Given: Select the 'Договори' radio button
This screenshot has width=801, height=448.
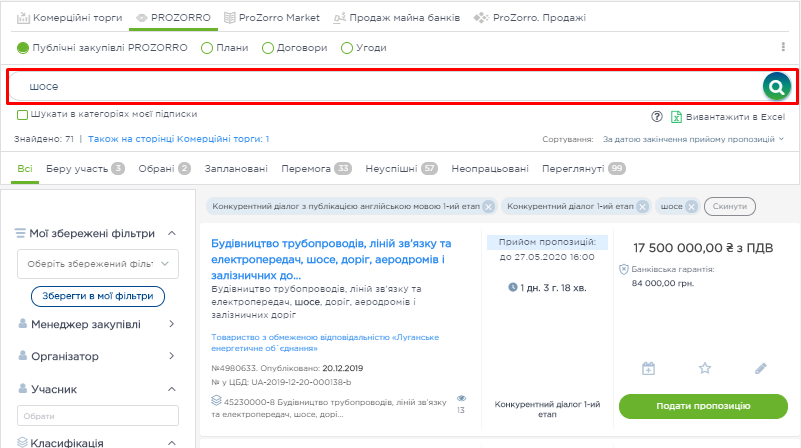Looking at the screenshot, I should (x=268, y=47).
